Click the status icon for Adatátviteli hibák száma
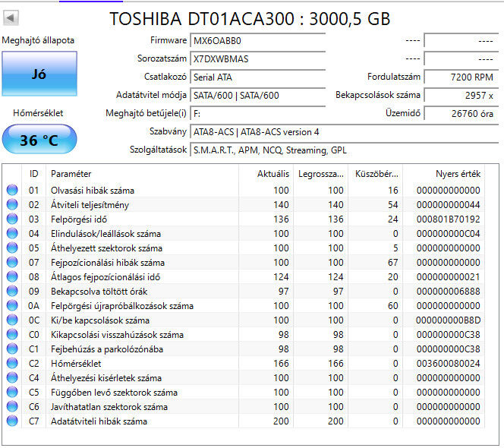This screenshot has height=448, width=504. click(x=12, y=421)
